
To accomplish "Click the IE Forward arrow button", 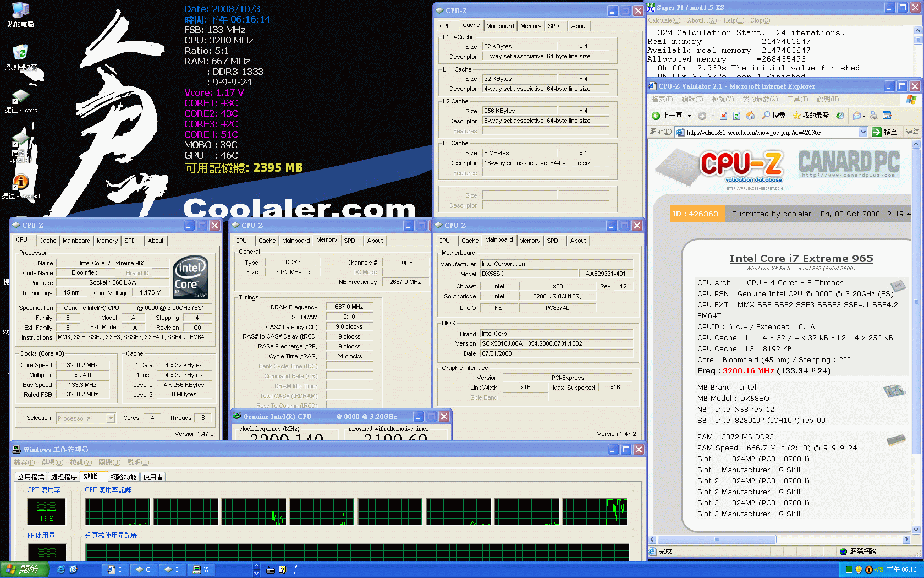I will pyautogui.click(x=702, y=116).
